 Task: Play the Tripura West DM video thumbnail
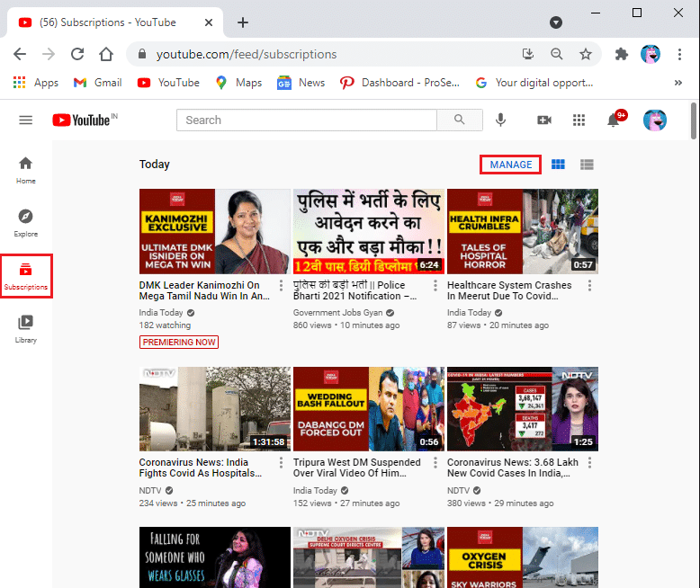369,408
